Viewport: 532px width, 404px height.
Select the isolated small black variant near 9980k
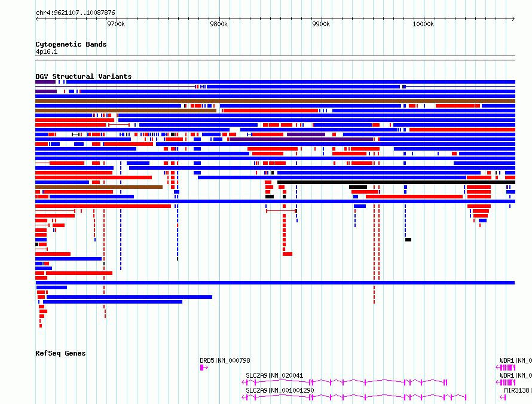coord(408,240)
